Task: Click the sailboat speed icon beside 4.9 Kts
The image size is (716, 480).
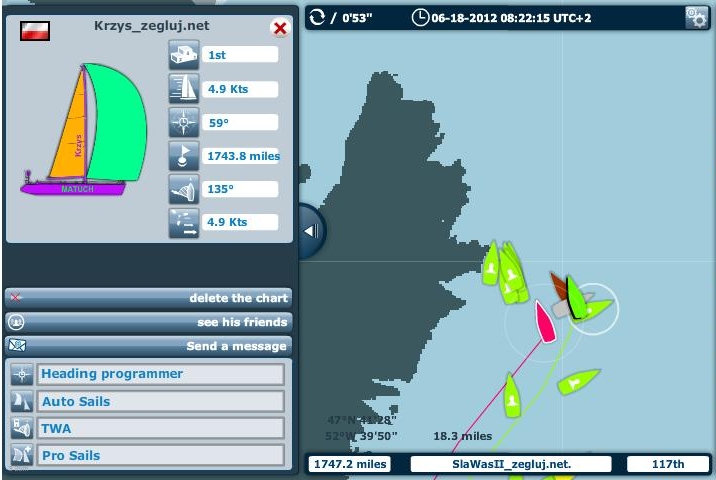Action: coord(184,89)
